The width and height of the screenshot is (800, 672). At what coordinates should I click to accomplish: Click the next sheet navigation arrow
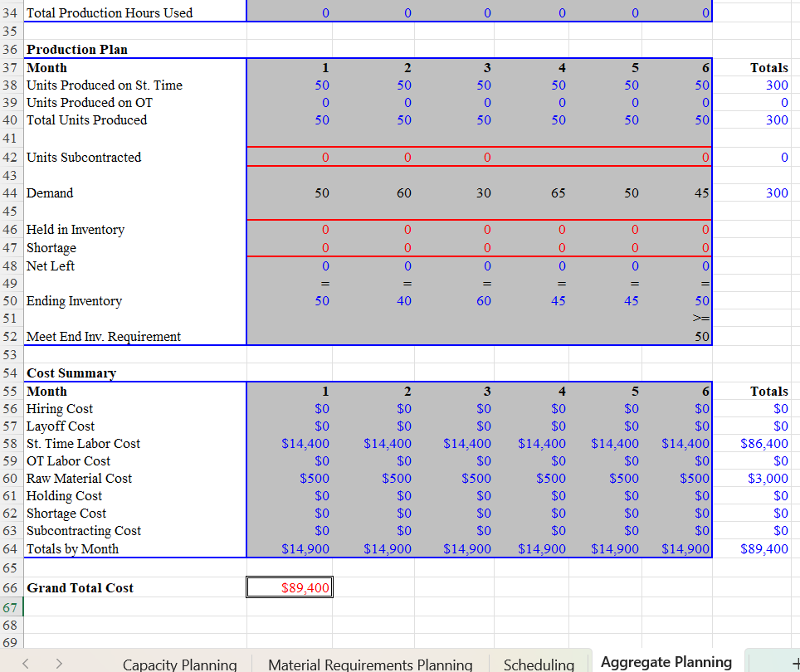point(59,664)
